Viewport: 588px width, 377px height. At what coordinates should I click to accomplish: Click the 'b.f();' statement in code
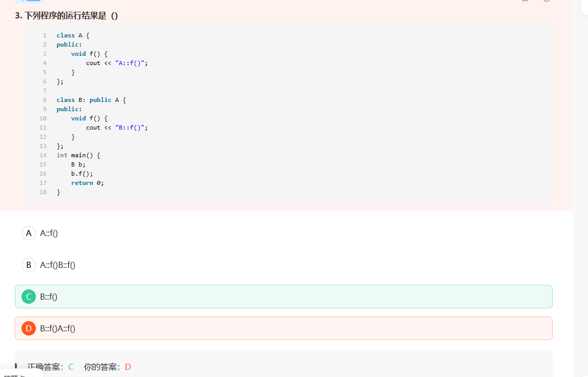point(82,174)
